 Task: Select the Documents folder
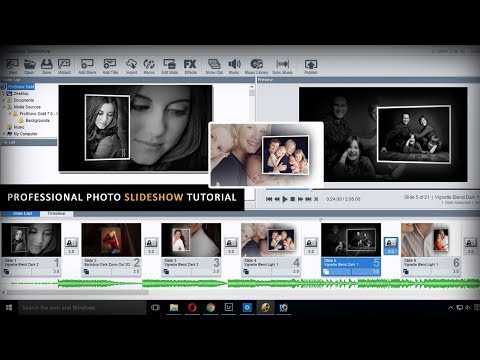tap(24, 100)
